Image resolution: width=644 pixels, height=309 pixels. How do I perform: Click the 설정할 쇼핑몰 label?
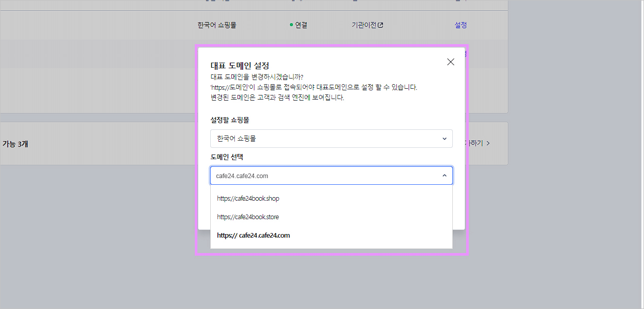tap(230, 120)
